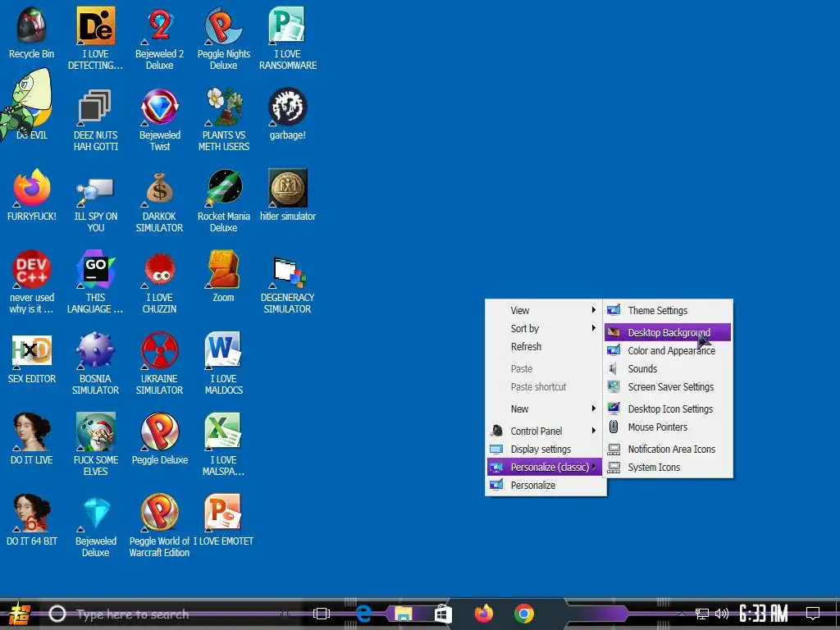Open Microsoft Store from the taskbar

(x=442, y=614)
